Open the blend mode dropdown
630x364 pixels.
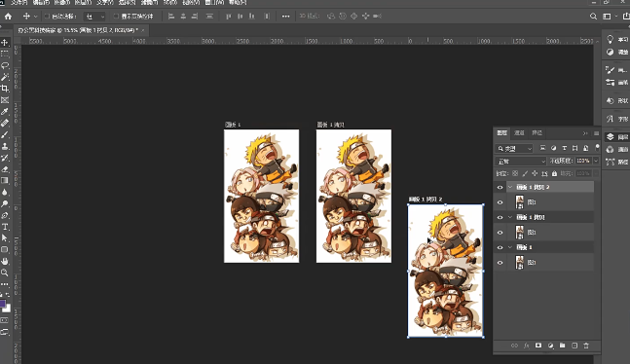coord(521,162)
